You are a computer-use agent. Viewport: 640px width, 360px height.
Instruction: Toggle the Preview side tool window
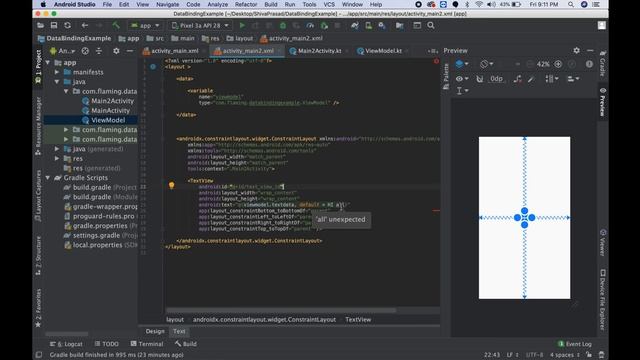(x=603, y=102)
